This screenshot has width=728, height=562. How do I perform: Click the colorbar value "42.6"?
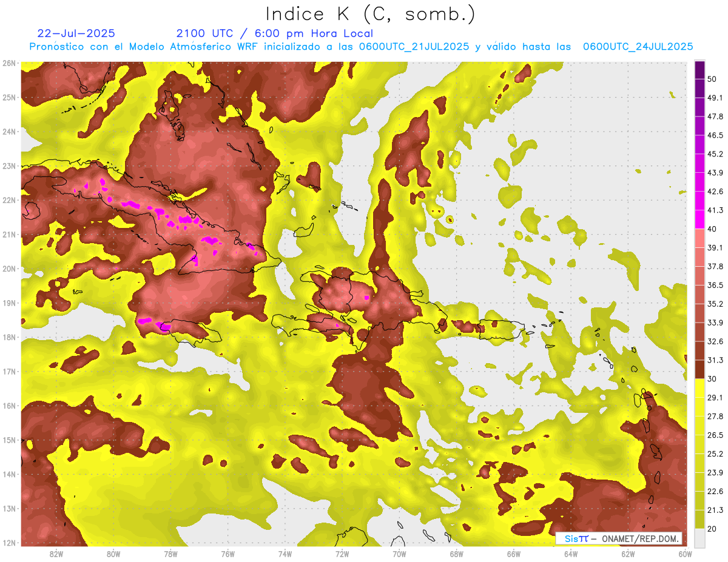pyautogui.click(x=715, y=192)
